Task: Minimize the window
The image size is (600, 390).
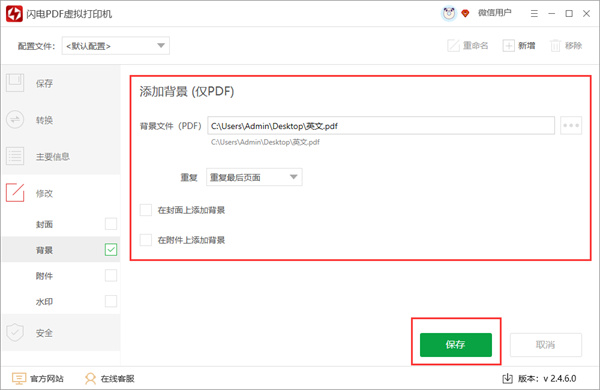Action: (551, 14)
